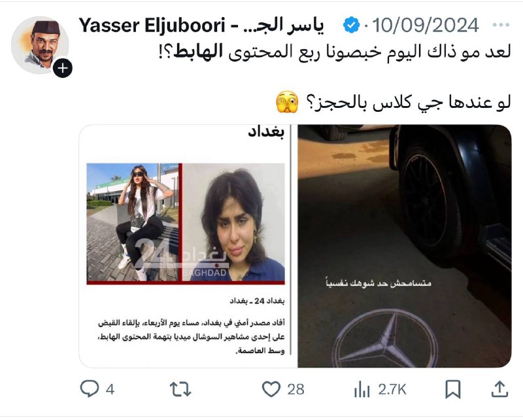The height and width of the screenshot is (420, 523).
Task: Open the profile avatar picture
Action: (x=40, y=45)
